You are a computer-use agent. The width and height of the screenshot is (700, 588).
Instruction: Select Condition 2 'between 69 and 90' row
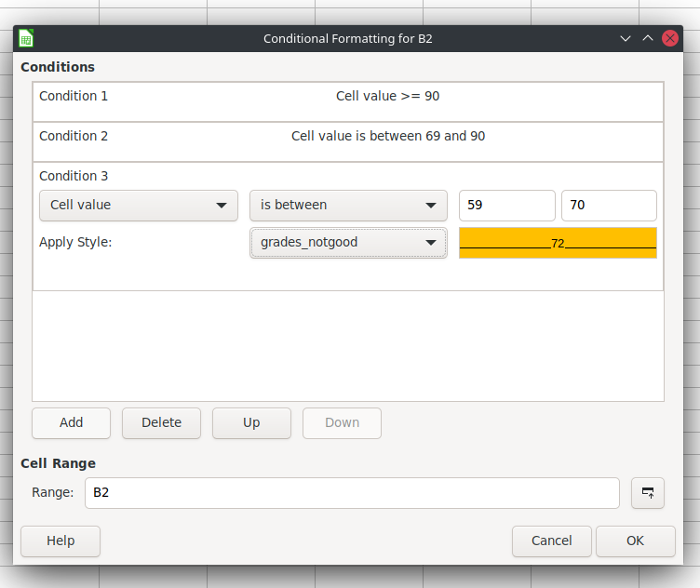pyautogui.click(x=348, y=141)
